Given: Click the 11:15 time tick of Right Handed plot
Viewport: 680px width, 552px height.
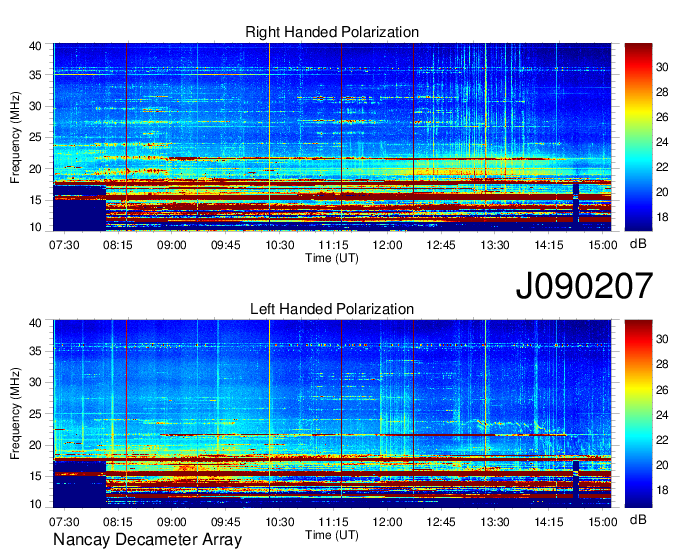Looking at the screenshot, I should click(333, 245).
